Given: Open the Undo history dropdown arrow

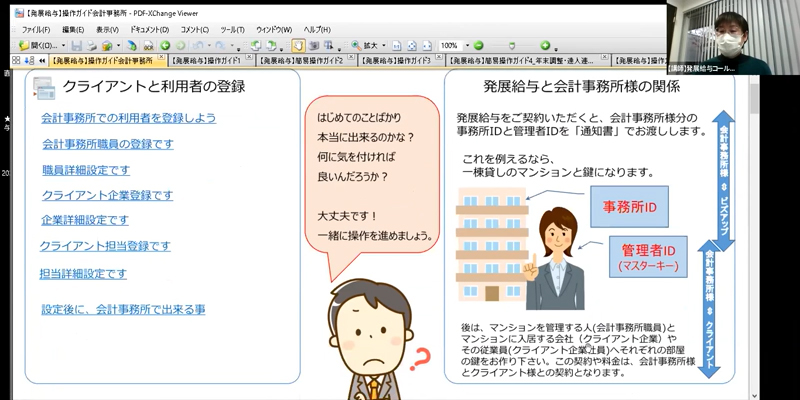Looking at the screenshot, I should tap(209, 45).
